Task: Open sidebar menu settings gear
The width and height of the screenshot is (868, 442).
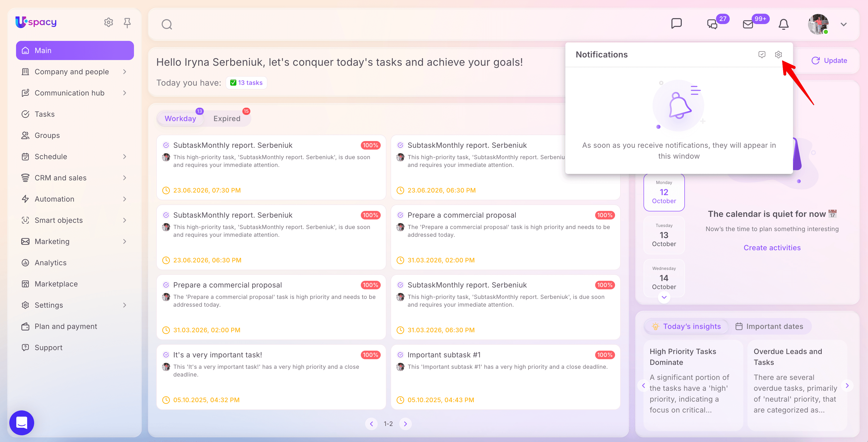Action: tap(109, 22)
